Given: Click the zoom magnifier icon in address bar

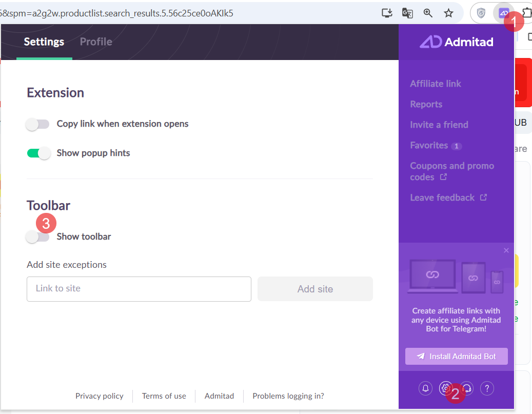Looking at the screenshot, I should (x=428, y=13).
